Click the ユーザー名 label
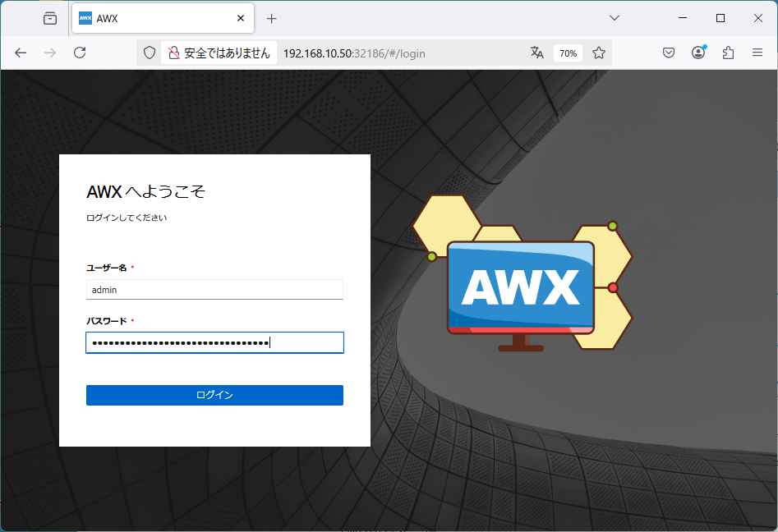 (107, 268)
